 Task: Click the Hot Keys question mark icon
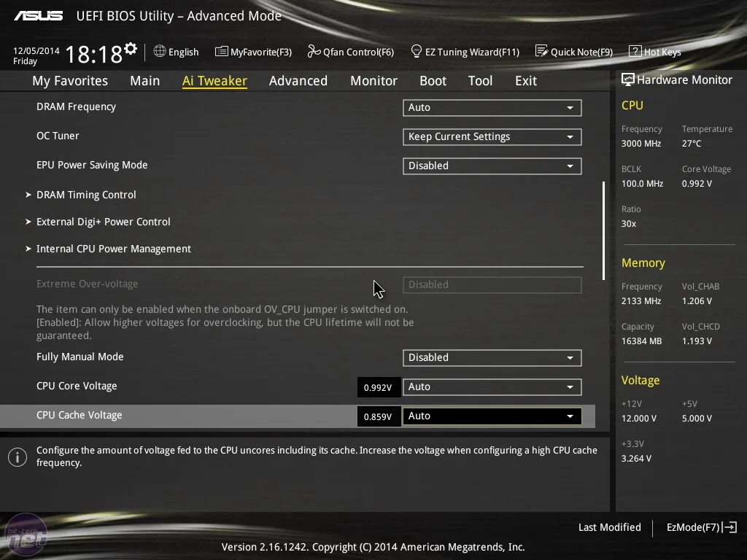[635, 51]
